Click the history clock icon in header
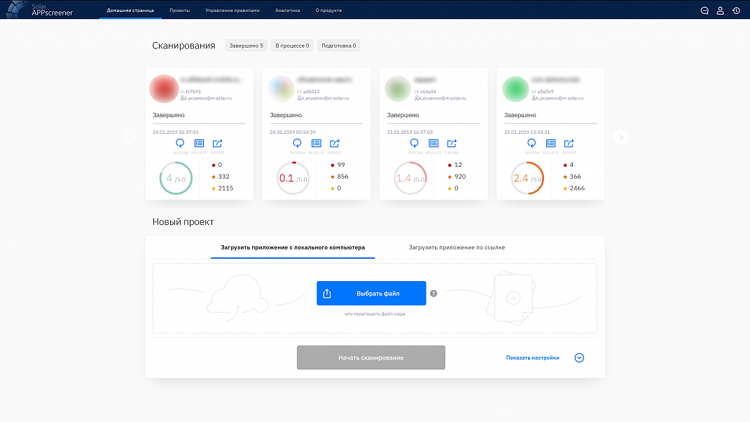The image size is (750, 422). (x=736, y=11)
